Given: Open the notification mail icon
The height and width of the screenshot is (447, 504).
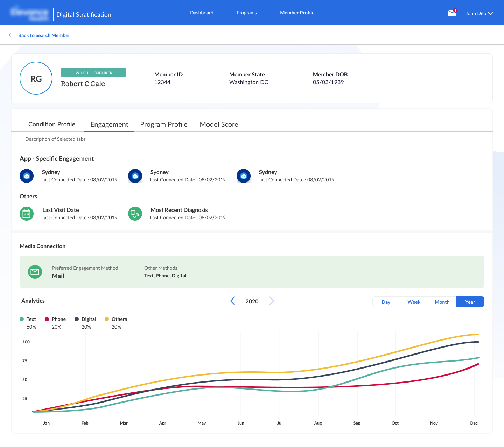Looking at the screenshot, I should (452, 13).
